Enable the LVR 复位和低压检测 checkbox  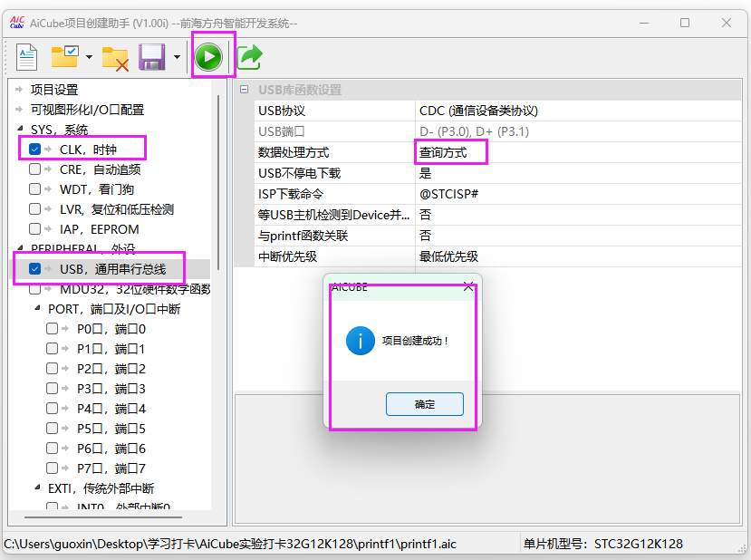coord(34,208)
